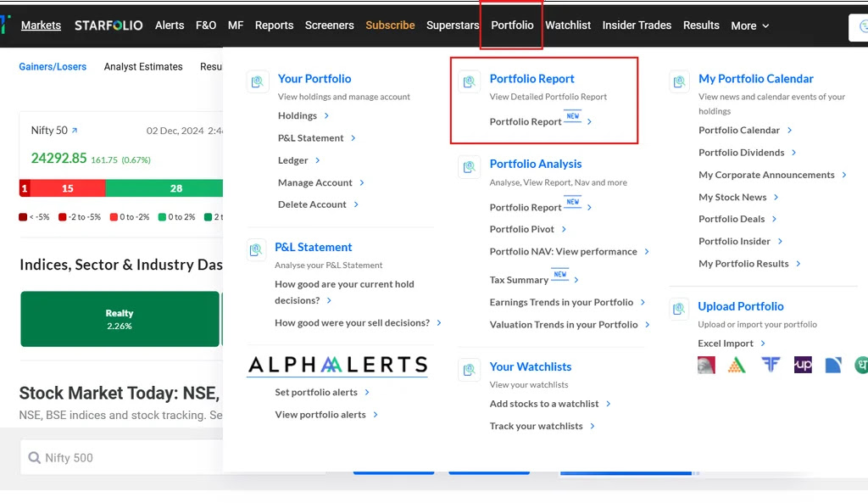Image resolution: width=868 pixels, height=503 pixels.
Task: Click the green bar segment showing 28
Action: click(x=164, y=188)
